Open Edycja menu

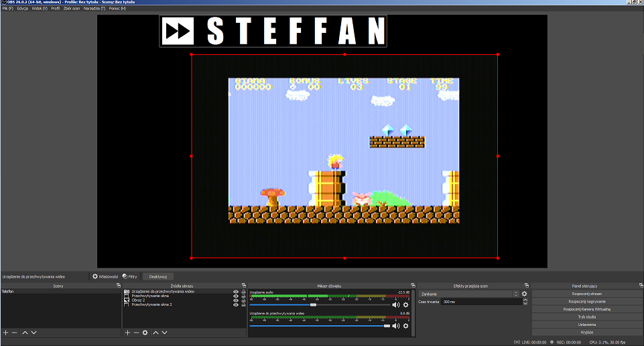point(23,8)
